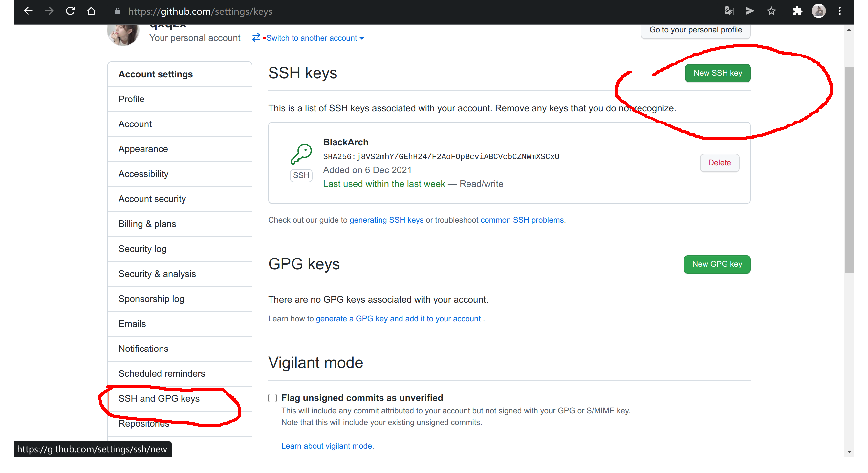The width and height of the screenshot is (868, 473).
Task: Open Account security settings
Action: 180,199
